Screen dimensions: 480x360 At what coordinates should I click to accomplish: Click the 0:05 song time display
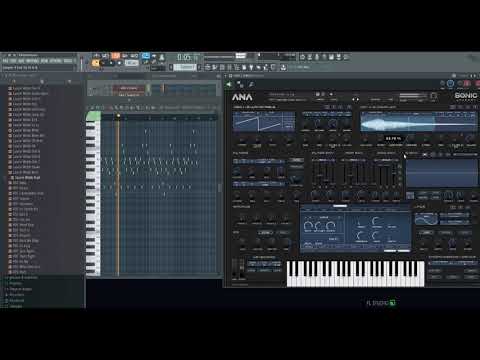pos(184,57)
